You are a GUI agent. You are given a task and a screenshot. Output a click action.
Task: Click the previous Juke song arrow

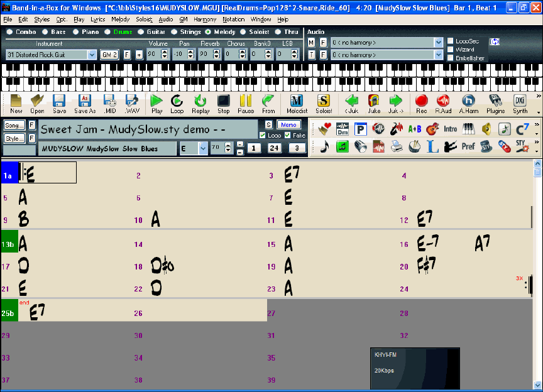[x=351, y=104]
